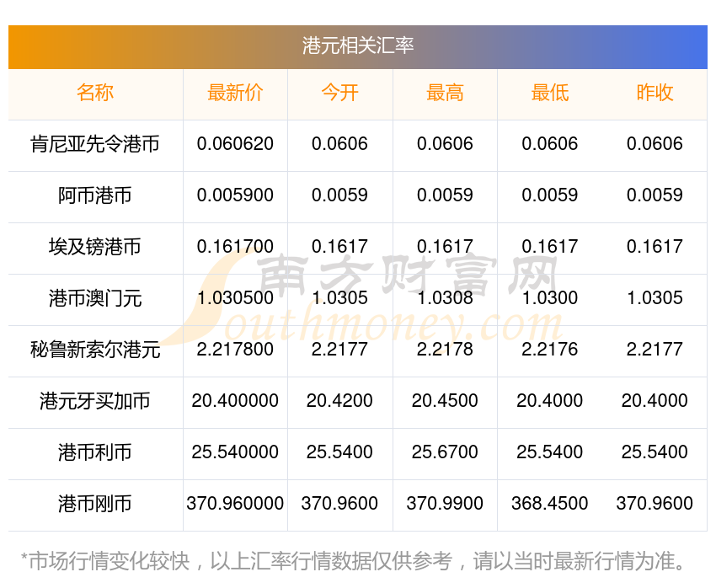The image size is (716, 588).
Task: Select the 港币利币 row name
Action: coord(95,452)
